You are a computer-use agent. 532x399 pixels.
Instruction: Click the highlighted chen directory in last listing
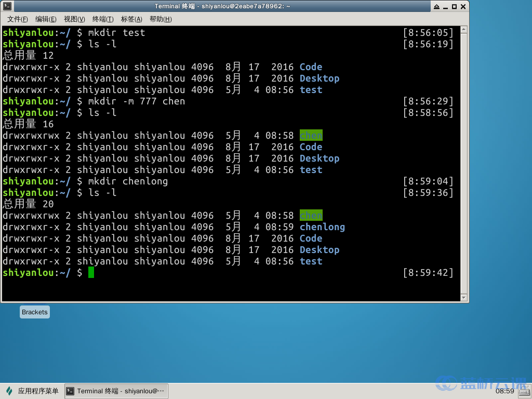click(311, 216)
